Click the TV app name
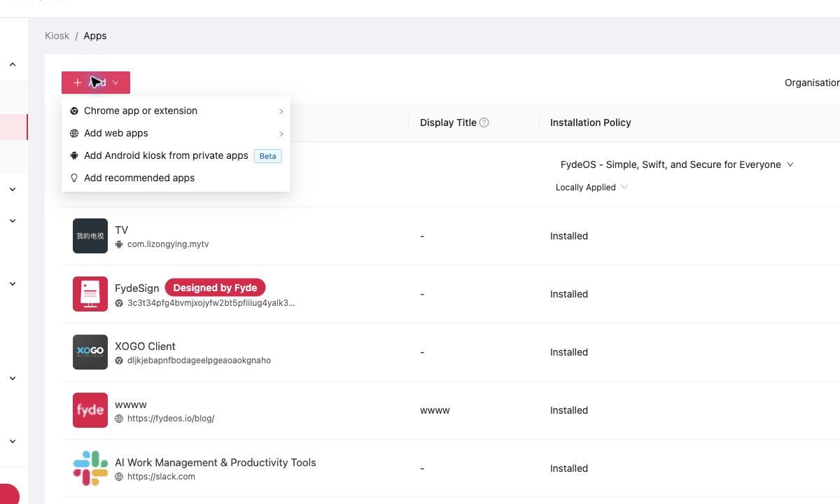The width and height of the screenshot is (840, 504). (122, 230)
